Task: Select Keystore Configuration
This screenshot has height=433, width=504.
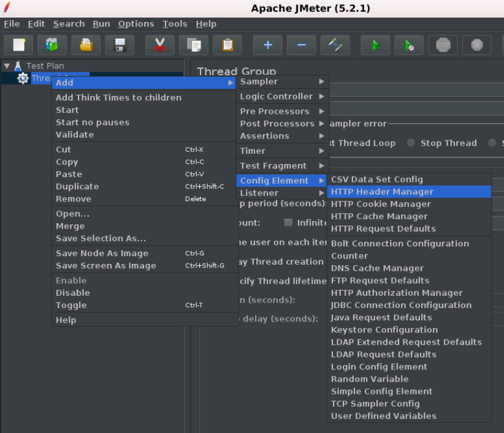Action: 409,329
